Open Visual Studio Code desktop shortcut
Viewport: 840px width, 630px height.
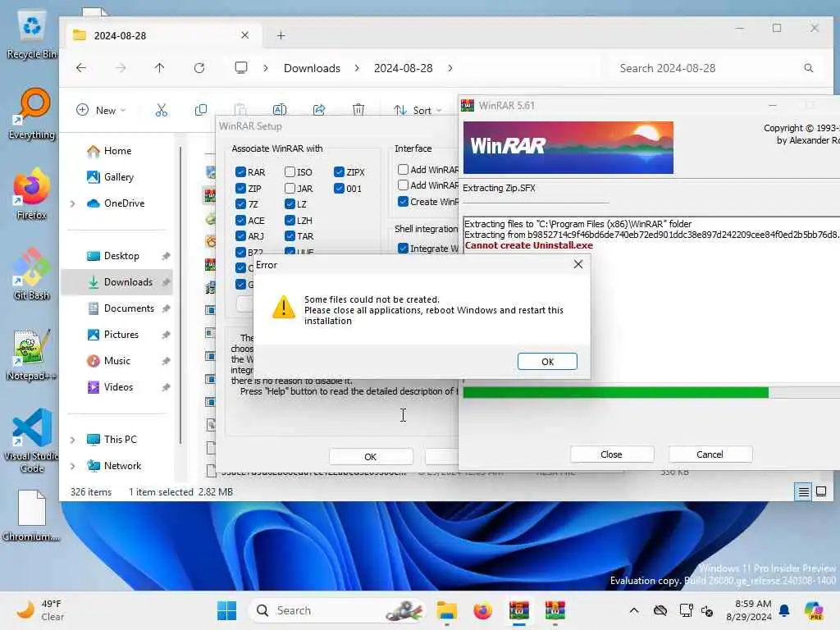(32, 441)
